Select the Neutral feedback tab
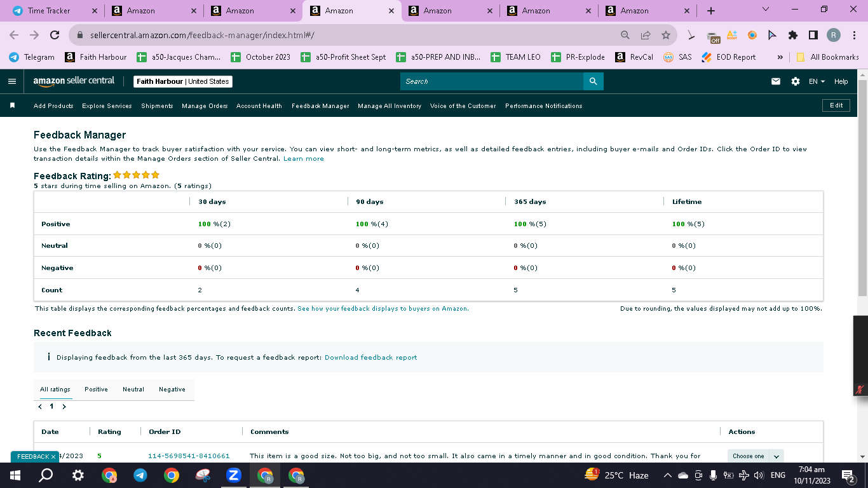The image size is (868, 488). [133, 390]
